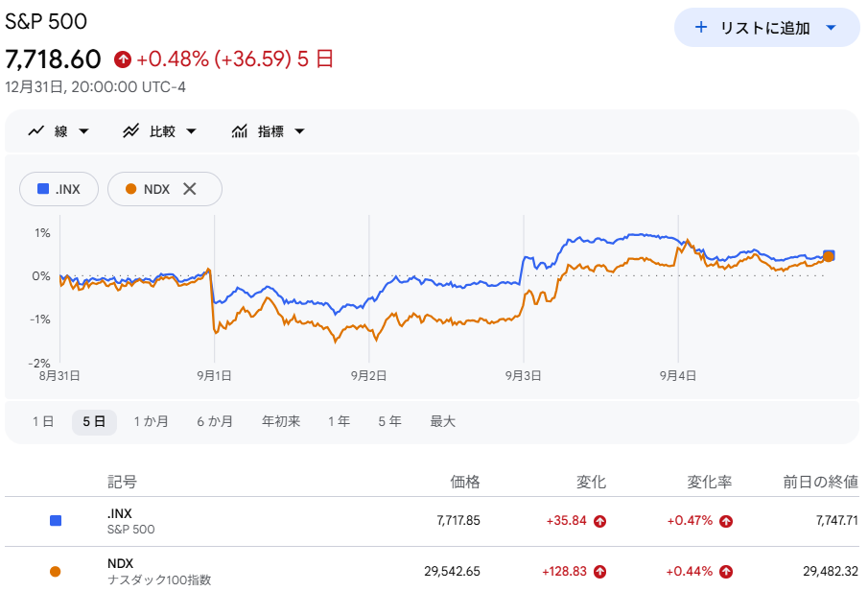This screenshot has width=868, height=591.
Task: Select the NDX label in the legend chip
Action: [x=156, y=189]
